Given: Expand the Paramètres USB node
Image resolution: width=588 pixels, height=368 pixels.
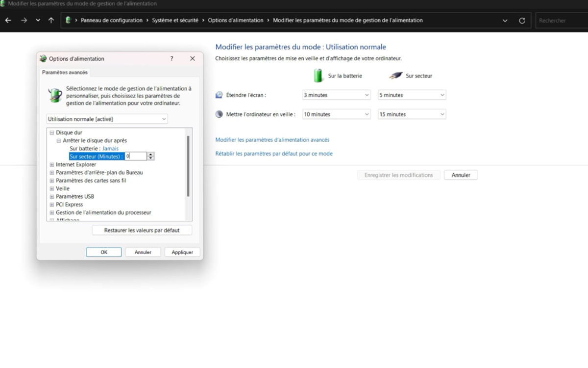Looking at the screenshot, I should [51, 197].
